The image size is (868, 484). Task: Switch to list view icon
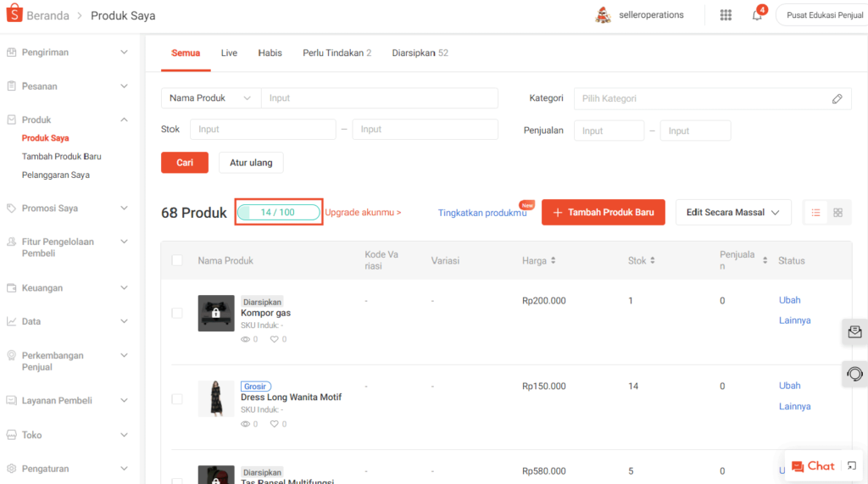[816, 213]
